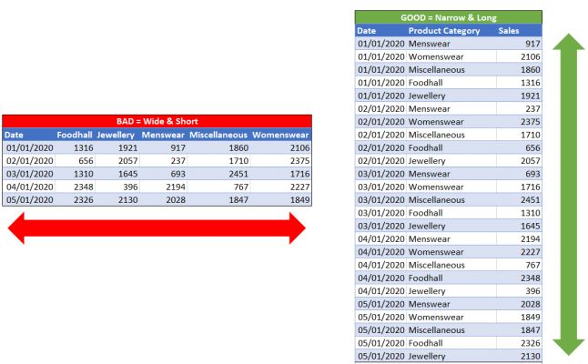Click Foodhall in the narrow table's 04/01/2020 rows
Image resolution: width=588 pixels, height=364 pixels.
426,278
